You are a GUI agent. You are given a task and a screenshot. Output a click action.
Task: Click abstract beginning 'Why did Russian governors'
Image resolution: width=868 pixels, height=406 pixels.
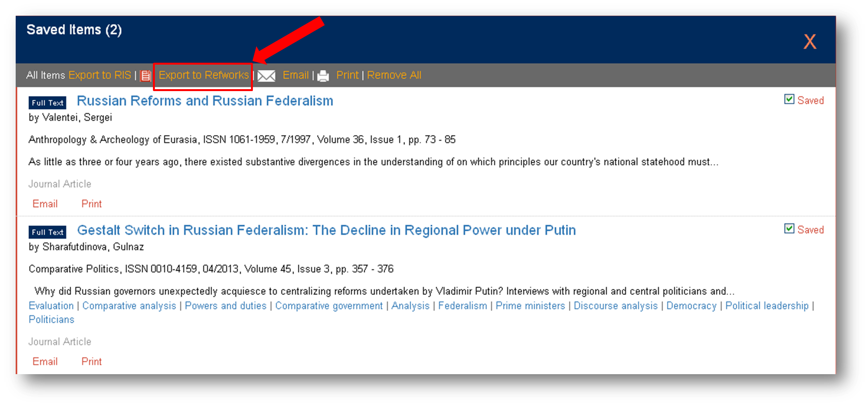384,291
